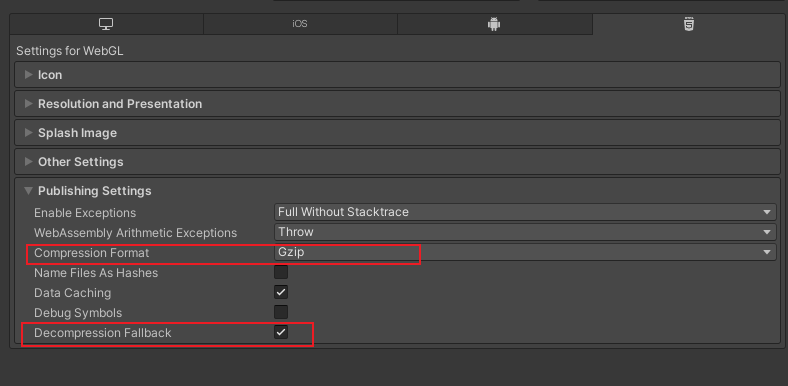Open the Enable Exceptions dropdown
This screenshot has width=788, height=386.
(x=525, y=212)
